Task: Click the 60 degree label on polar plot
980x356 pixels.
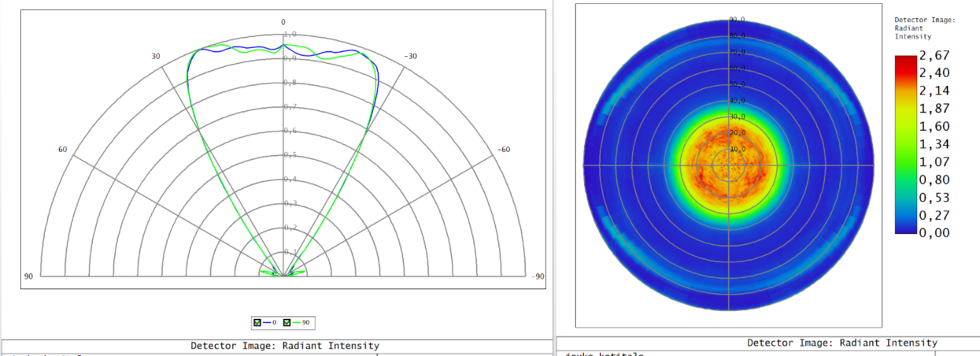Action: pyautogui.click(x=63, y=150)
